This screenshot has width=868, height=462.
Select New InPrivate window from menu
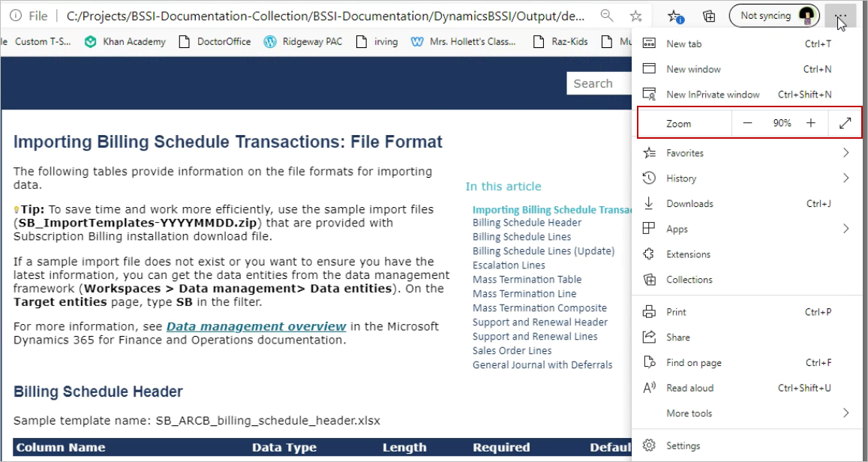pos(713,94)
